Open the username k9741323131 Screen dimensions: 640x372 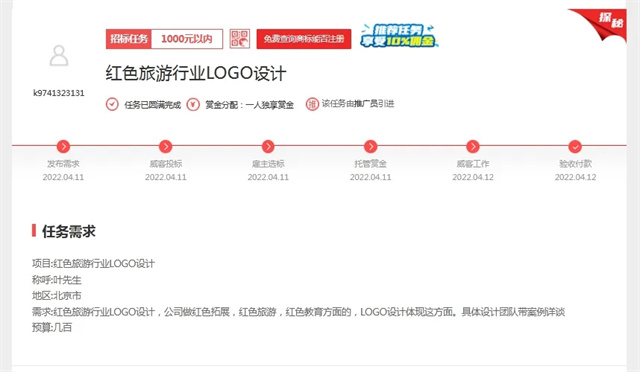pyautogui.click(x=59, y=93)
